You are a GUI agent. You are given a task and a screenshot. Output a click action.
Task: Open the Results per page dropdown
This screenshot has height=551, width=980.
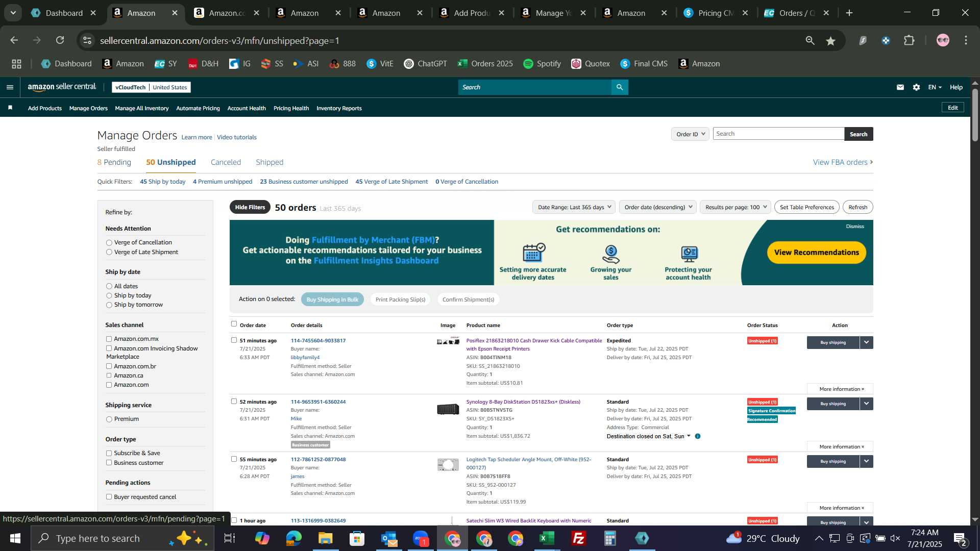(736, 207)
